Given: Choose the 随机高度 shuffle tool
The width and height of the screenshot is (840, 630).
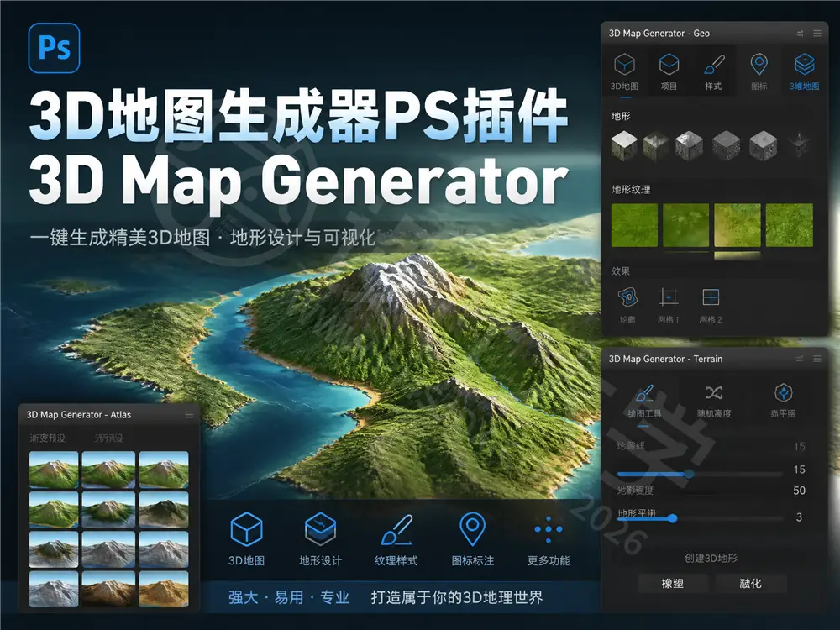Looking at the screenshot, I should [714, 401].
